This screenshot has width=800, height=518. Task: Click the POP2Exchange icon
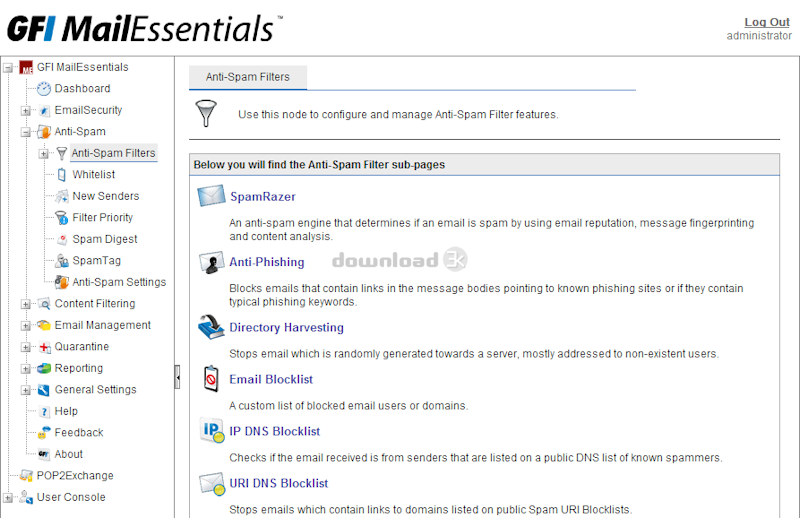(26, 476)
